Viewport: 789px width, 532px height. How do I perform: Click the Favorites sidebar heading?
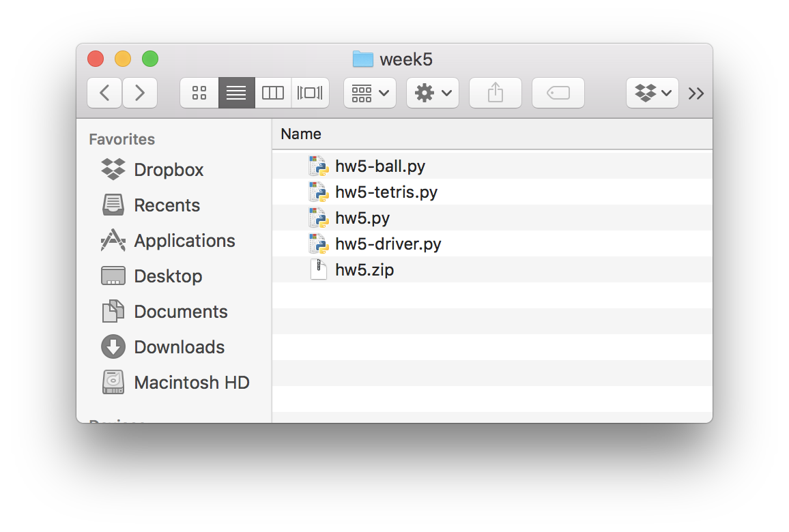[121, 139]
